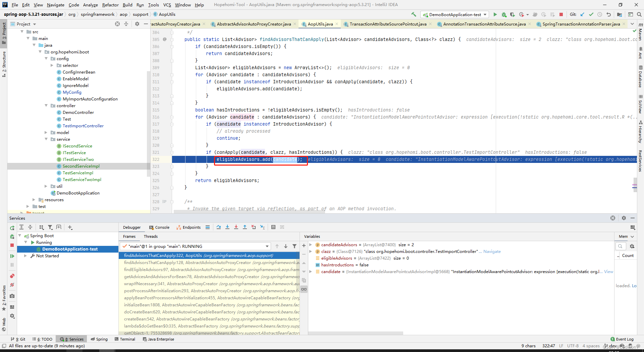644x352 pixels.
Task: Switch to AbstractAdvisorAutoProxyCreator.java tab
Action: tap(254, 24)
